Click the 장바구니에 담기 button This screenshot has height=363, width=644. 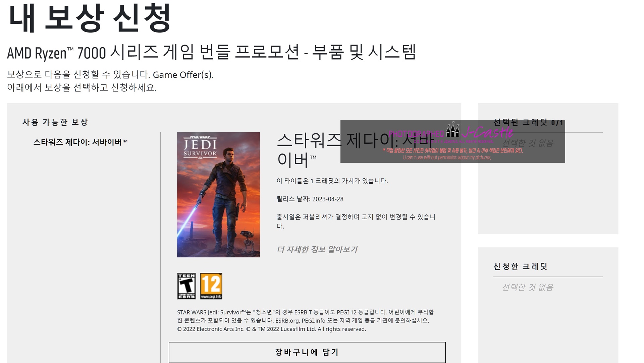pyautogui.click(x=307, y=352)
